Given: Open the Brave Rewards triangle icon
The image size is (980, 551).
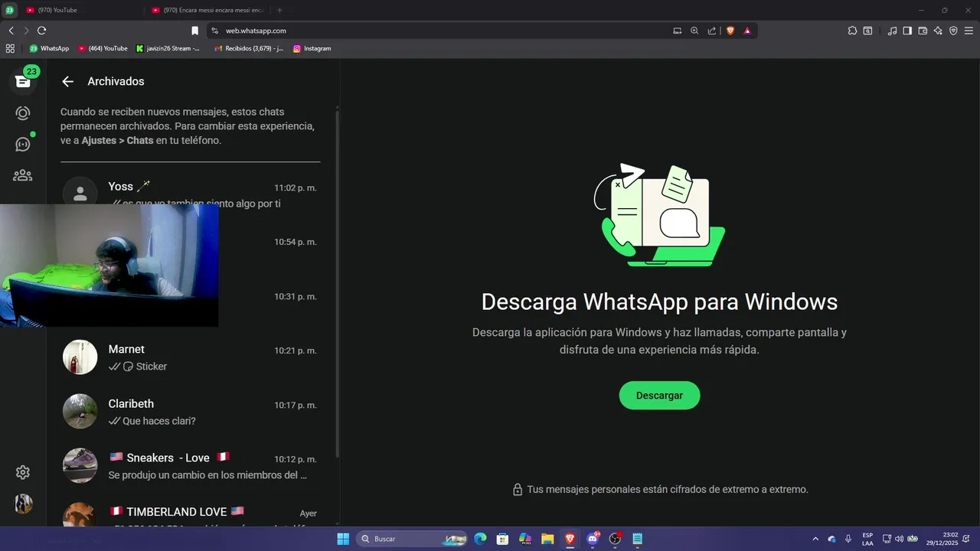Looking at the screenshot, I should pos(747,31).
